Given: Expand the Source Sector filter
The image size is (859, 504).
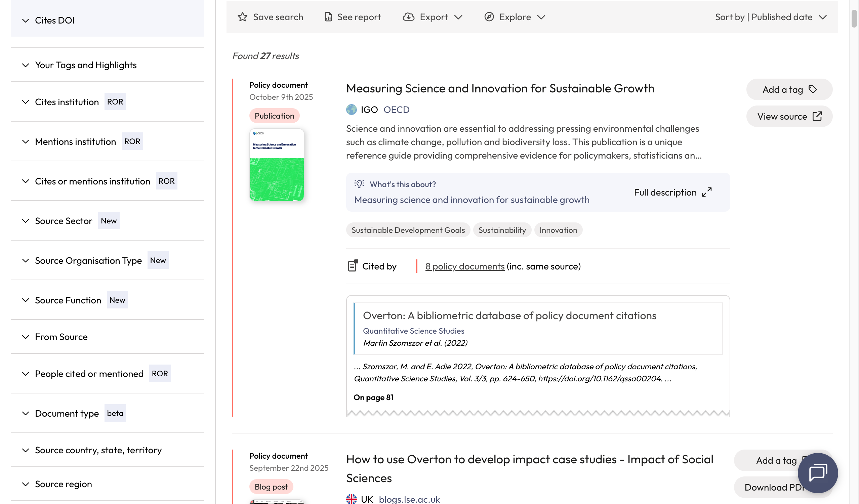Looking at the screenshot, I should [x=108, y=220].
